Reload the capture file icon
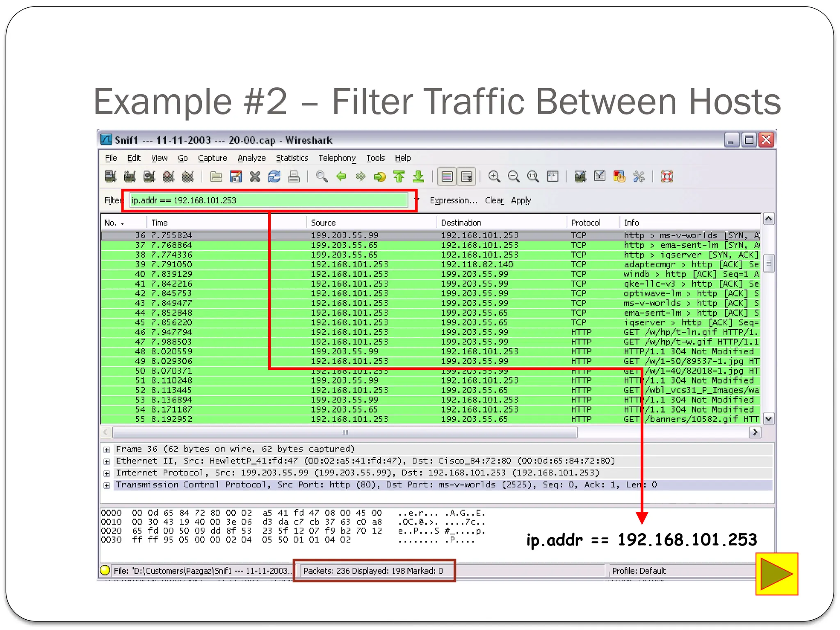840x630 pixels. pyautogui.click(x=274, y=177)
